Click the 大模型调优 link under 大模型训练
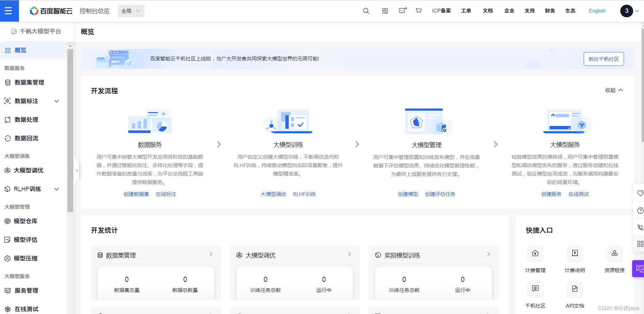Screen dimensions: 644x314 pos(273,194)
